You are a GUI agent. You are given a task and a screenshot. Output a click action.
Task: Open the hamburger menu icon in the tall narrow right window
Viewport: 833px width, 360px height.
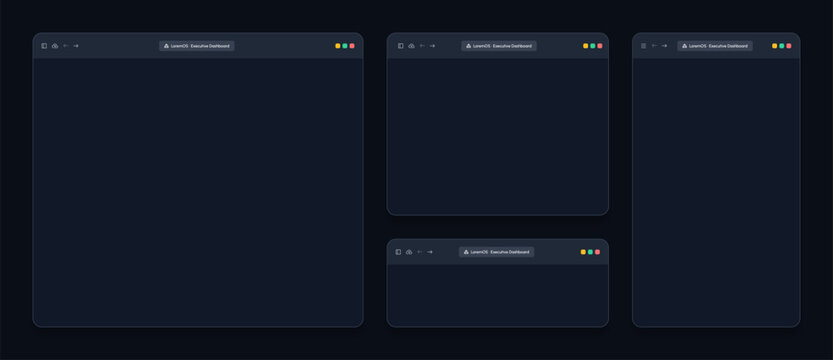click(643, 46)
